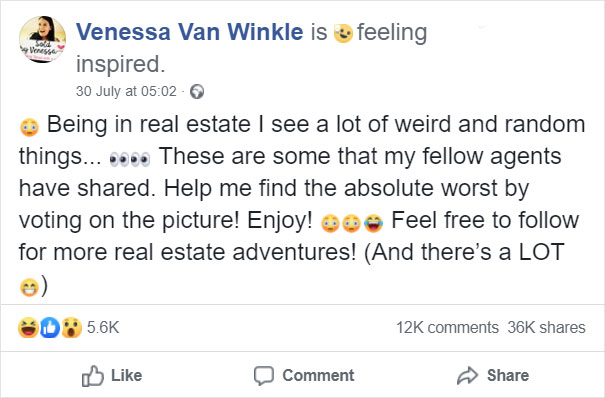605x398 pixels.
Task: Click the tears of joy emoji after Enjoy
Action: pos(373,223)
